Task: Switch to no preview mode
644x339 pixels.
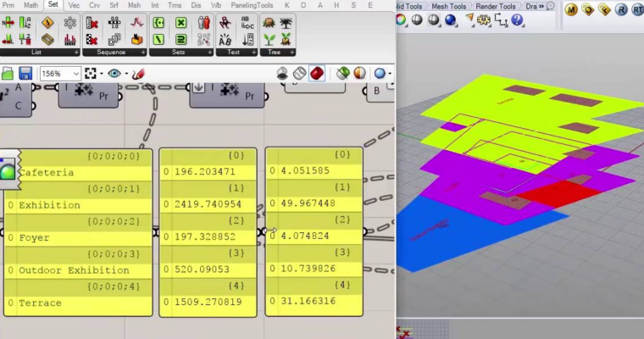Action: [282, 74]
